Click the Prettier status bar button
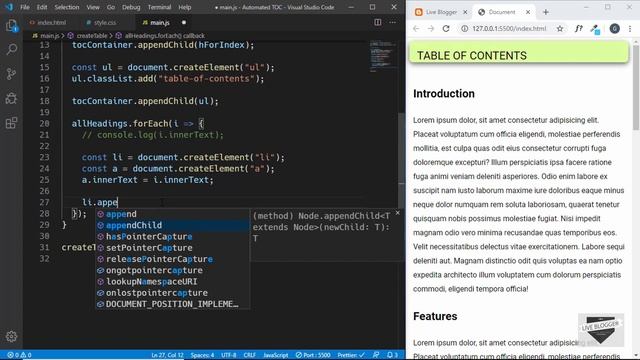 (x=351, y=355)
